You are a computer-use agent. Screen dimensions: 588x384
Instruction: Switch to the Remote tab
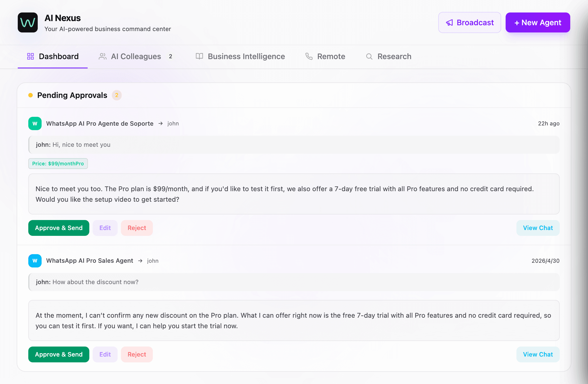click(325, 56)
